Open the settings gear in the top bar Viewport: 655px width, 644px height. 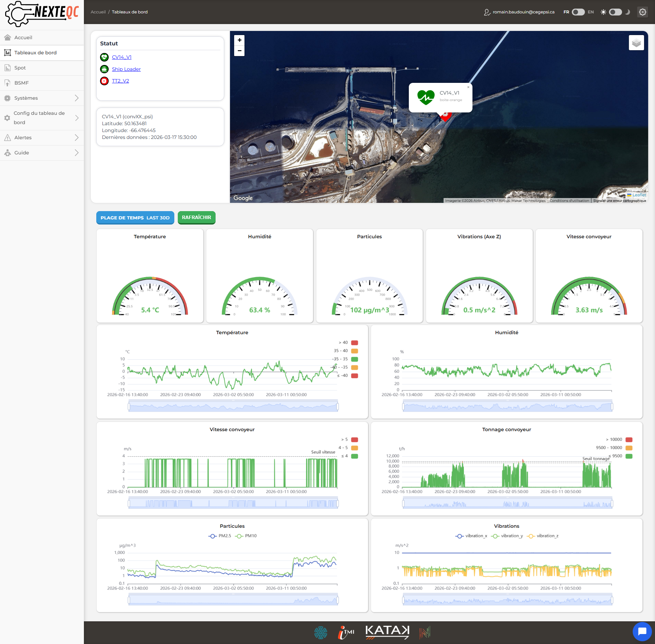(x=642, y=12)
